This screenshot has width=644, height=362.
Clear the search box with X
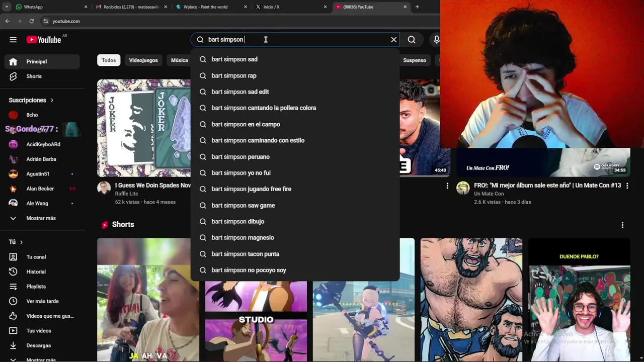pyautogui.click(x=394, y=40)
